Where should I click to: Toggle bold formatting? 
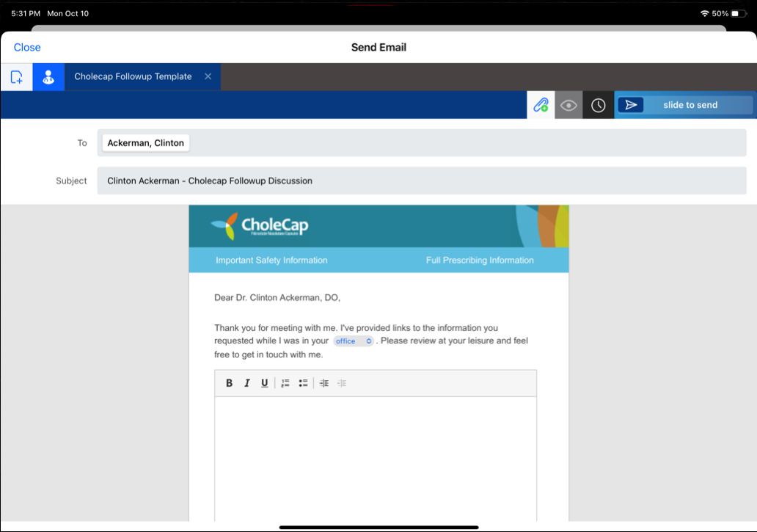click(x=229, y=383)
